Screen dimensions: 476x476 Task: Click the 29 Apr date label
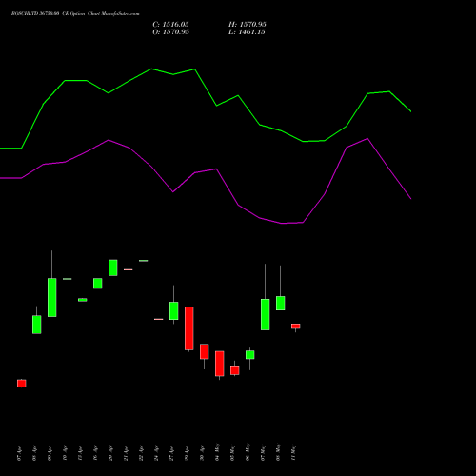tap(187, 453)
